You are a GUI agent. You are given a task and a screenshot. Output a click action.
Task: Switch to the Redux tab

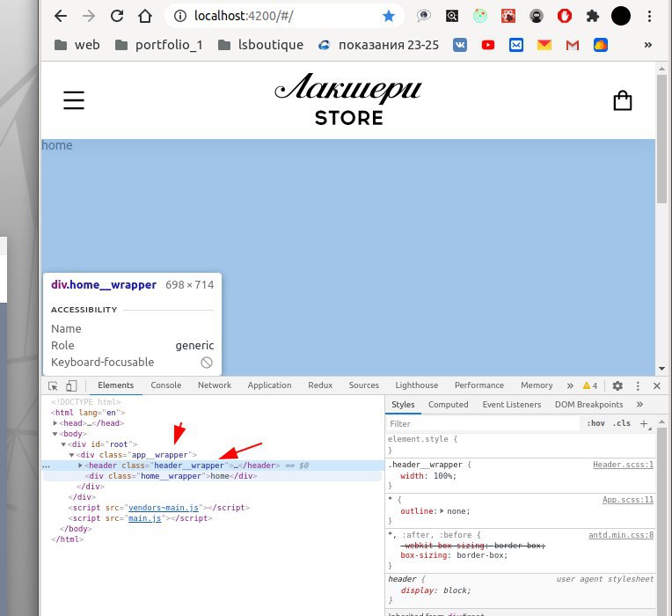(x=320, y=385)
